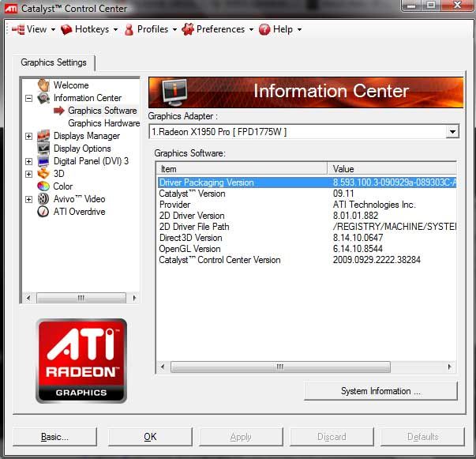The width and height of the screenshot is (476, 459).
Task: Click the Avivo Video film reel icon
Action: pos(43,199)
